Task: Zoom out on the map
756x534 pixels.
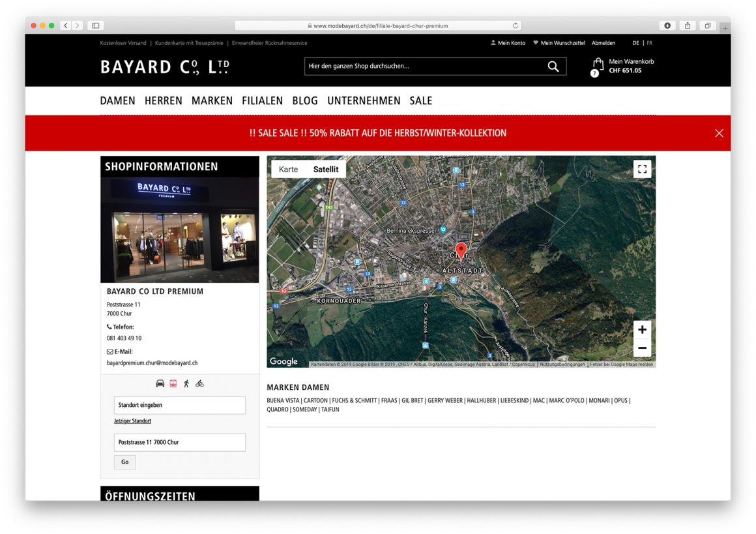Action: click(x=642, y=348)
